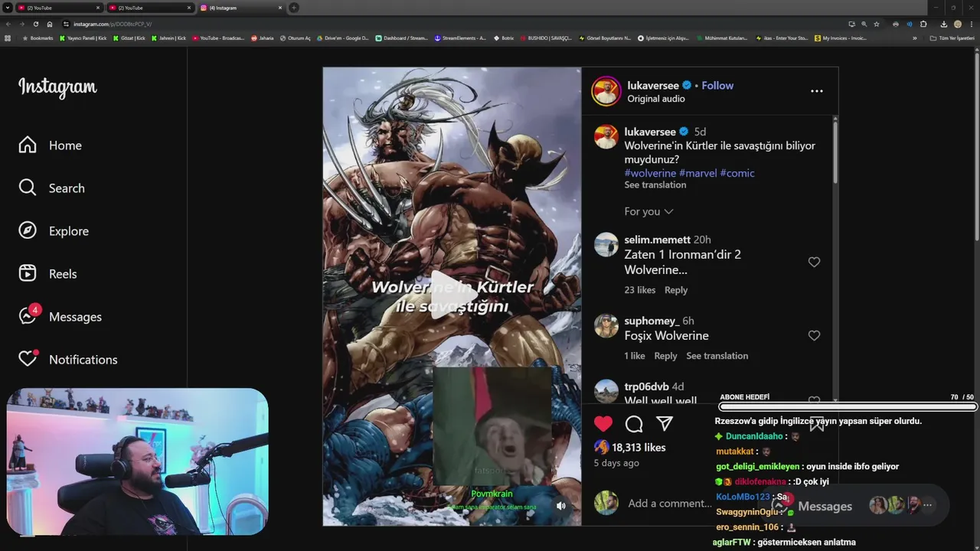Viewport: 980px width, 551px height.
Task: Open tab search dropdown arrow
Action: [7, 8]
